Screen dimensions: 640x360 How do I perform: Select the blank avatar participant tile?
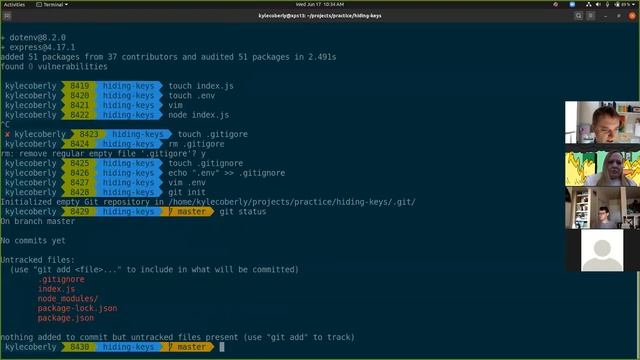pos(602,250)
